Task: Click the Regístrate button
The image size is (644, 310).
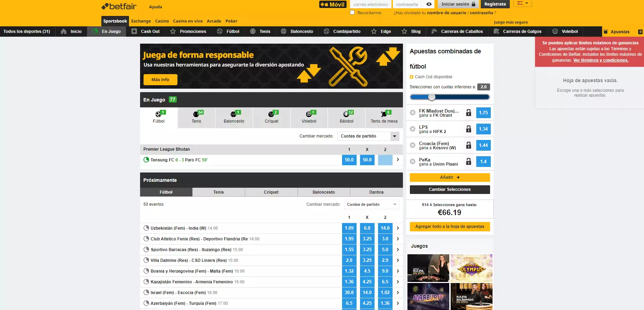Action: pos(495,4)
